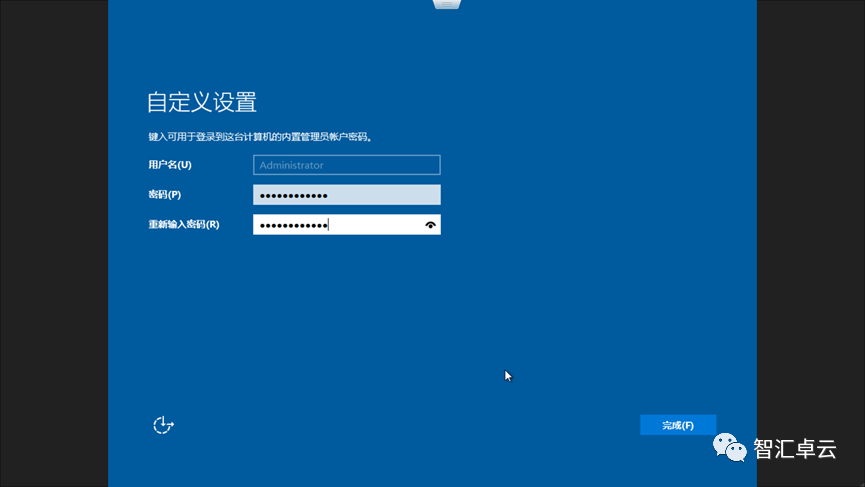The height and width of the screenshot is (487, 865).
Task: Click the VM connection bar handle at top
Action: click(x=447, y=4)
